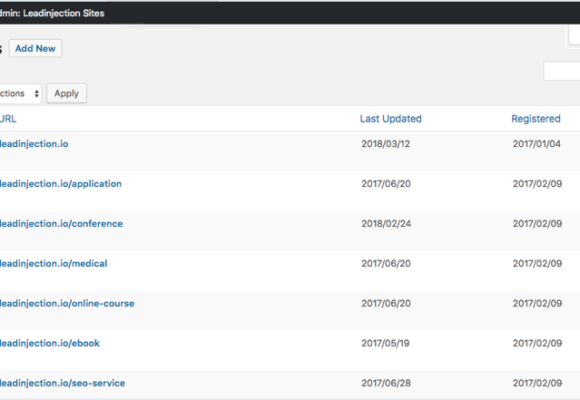The height and width of the screenshot is (400, 580).
Task: Open leadinjection.io/seo-service site link
Action: (63, 383)
